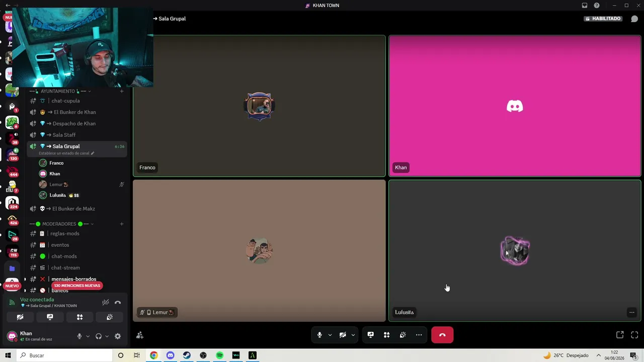Open more options in call controls
This screenshot has height=362, width=644.
[419, 335]
